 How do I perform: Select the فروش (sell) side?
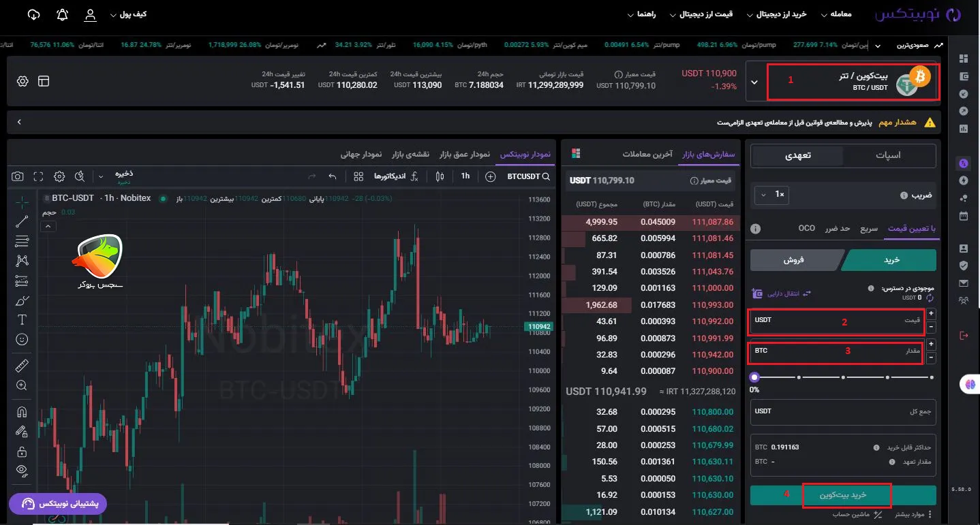click(796, 259)
